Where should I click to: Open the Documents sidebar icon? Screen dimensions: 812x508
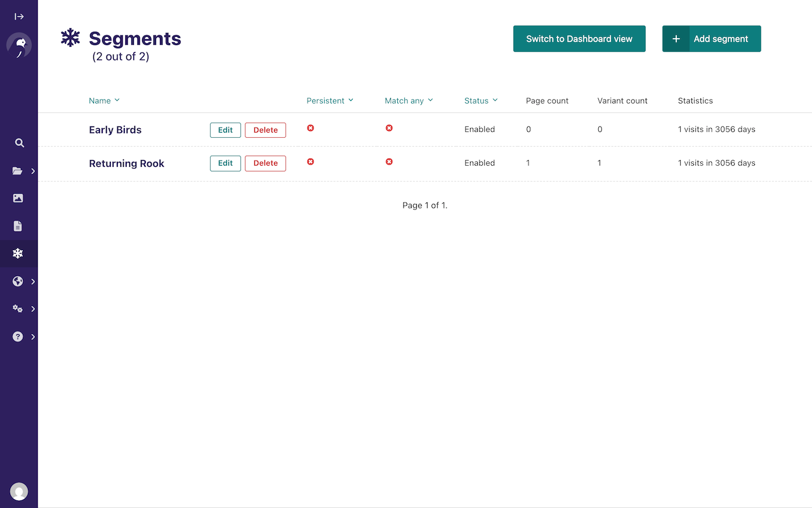(18, 226)
